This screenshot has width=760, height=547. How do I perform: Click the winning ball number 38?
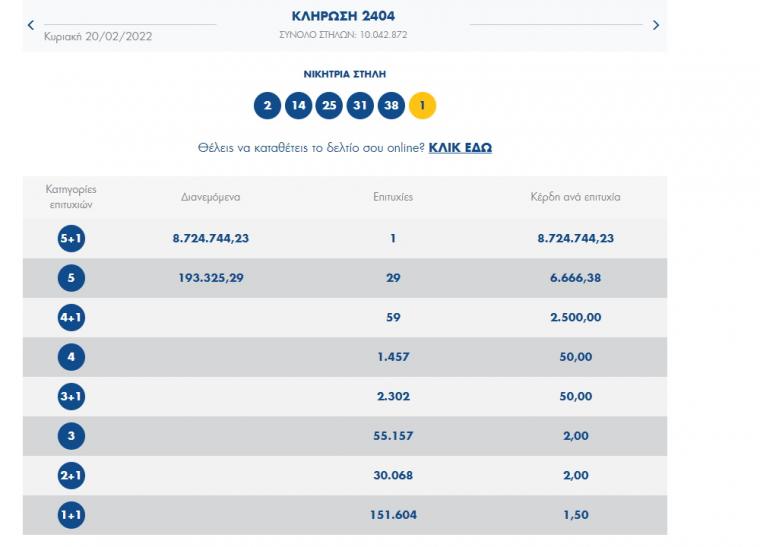click(391, 105)
